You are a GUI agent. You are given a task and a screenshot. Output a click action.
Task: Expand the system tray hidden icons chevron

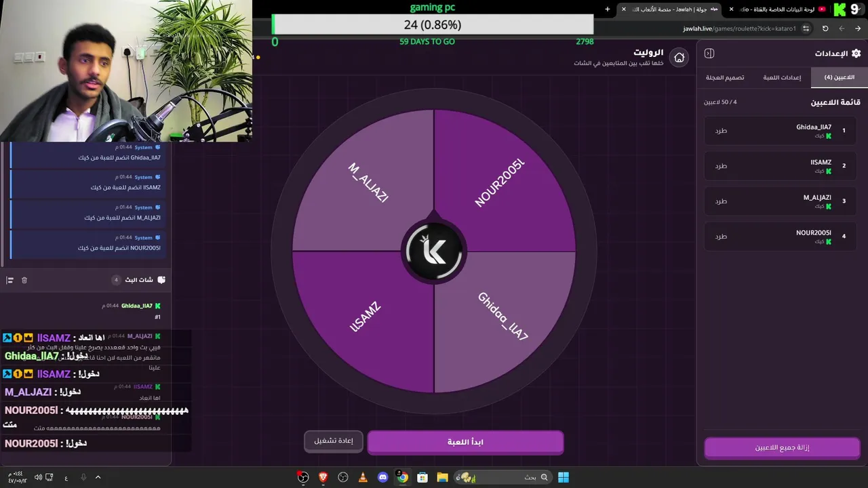[x=98, y=477]
